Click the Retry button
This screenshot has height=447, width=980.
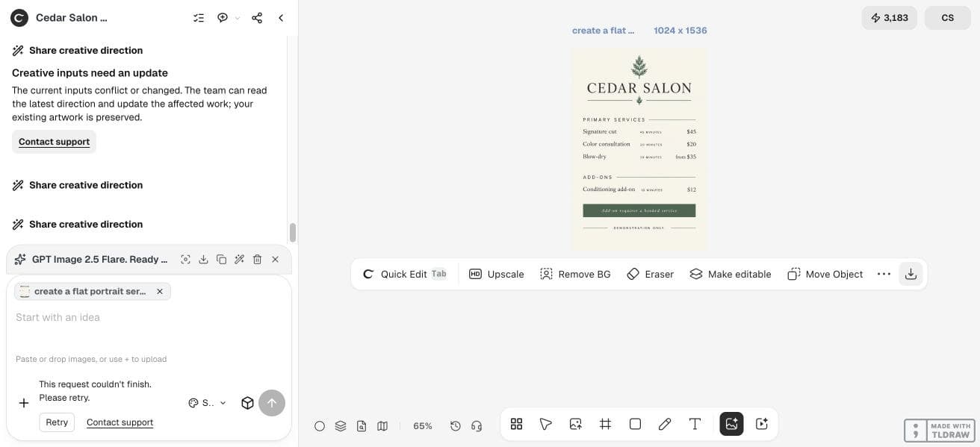pos(57,422)
